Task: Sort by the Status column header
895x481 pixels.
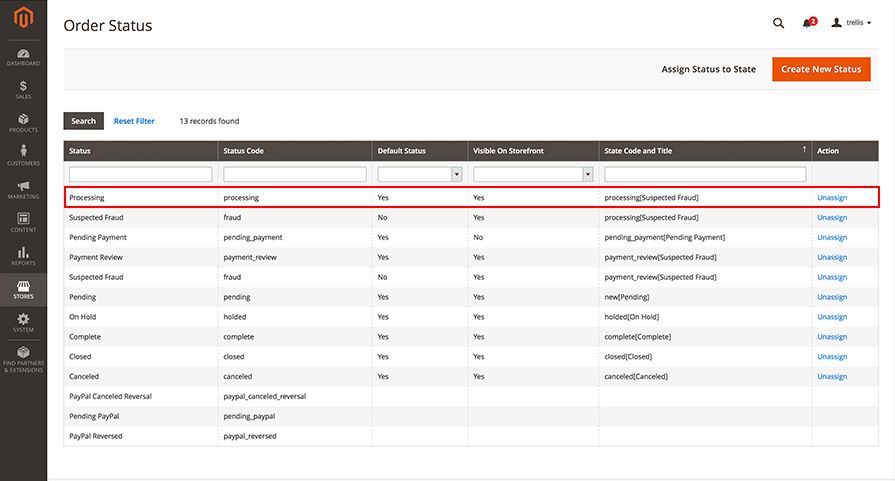Action: click(x=140, y=151)
